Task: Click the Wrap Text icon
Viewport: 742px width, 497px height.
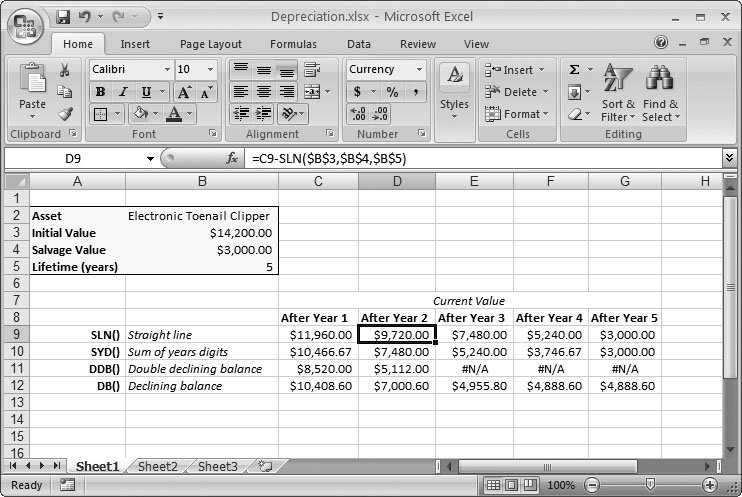Action: (x=312, y=70)
